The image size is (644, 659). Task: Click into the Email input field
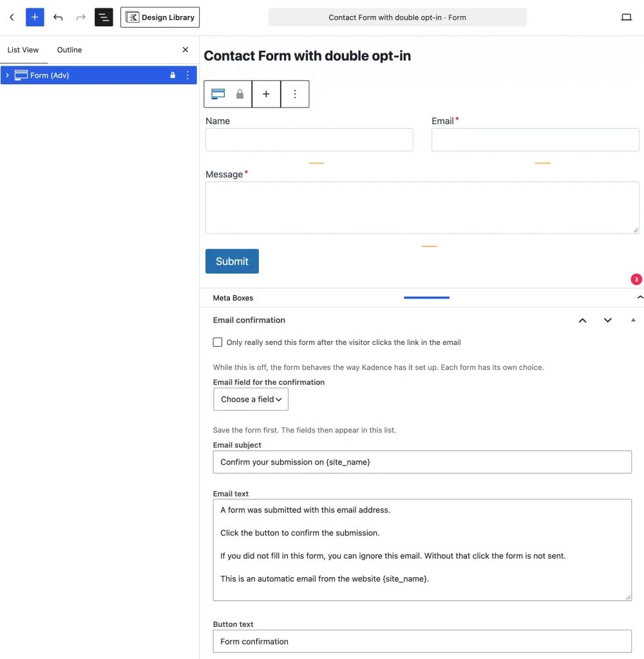tap(535, 140)
